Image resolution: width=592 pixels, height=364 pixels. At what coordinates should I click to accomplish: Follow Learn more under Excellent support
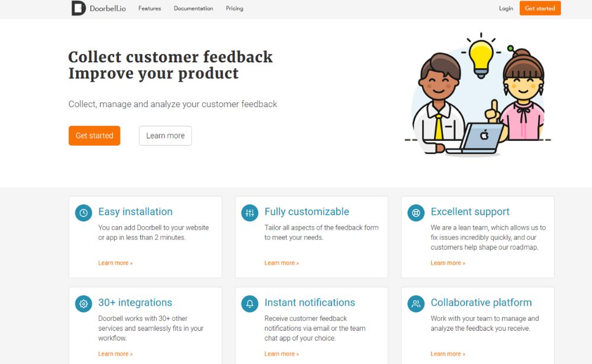448,263
